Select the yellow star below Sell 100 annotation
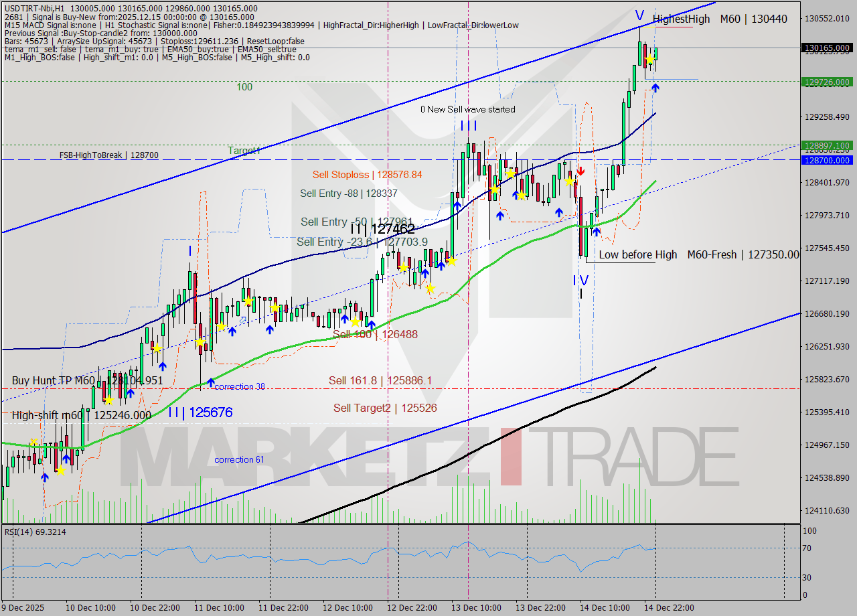This screenshot has height=616, width=857. 355,322
